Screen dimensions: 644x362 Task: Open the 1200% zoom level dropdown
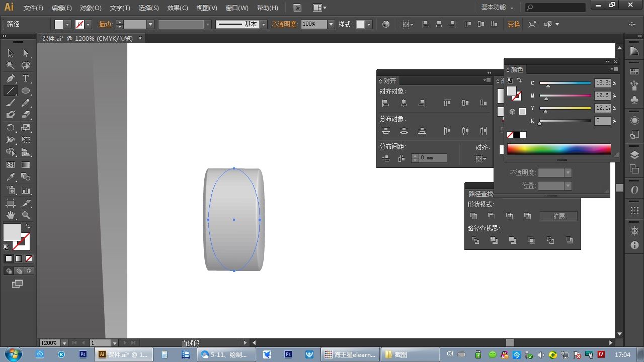point(64,343)
